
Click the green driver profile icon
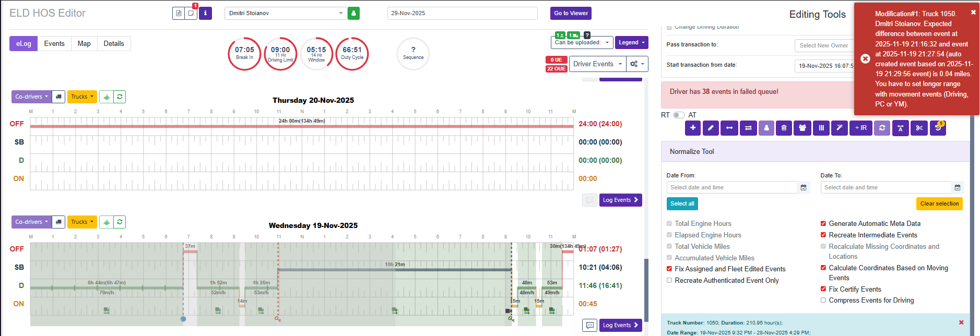click(353, 13)
